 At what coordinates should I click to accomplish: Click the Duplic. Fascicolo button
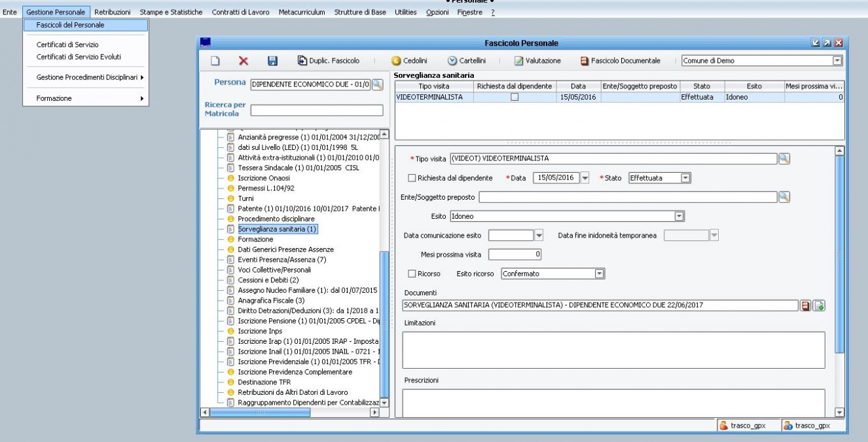tap(329, 61)
